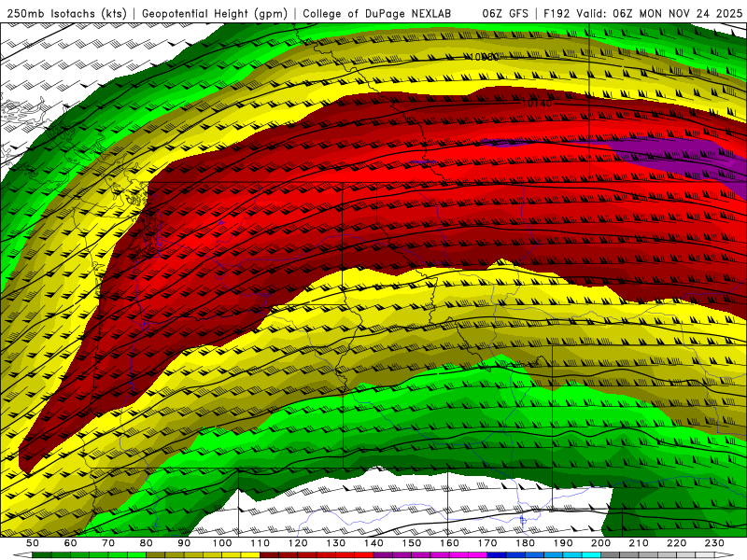The height and width of the screenshot is (560, 747).
Task: Click the 80 knot legend label
Action: coord(147,543)
